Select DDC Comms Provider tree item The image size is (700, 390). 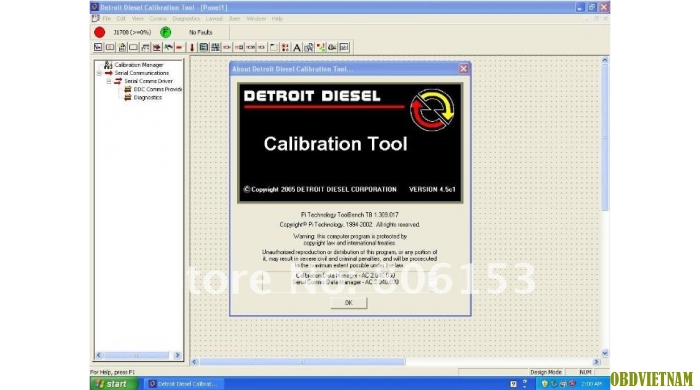pos(158,89)
